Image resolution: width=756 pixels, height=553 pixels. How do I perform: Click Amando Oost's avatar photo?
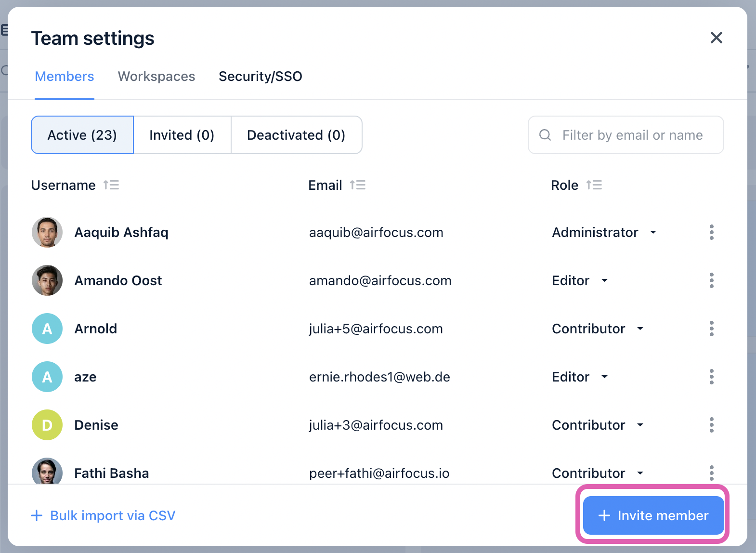coord(47,280)
